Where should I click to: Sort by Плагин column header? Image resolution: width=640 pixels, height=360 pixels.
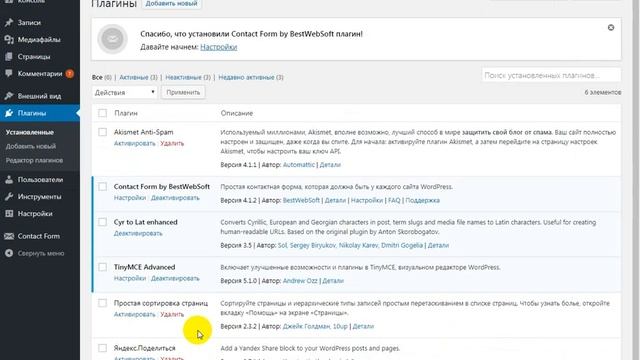(x=126, y=113)
